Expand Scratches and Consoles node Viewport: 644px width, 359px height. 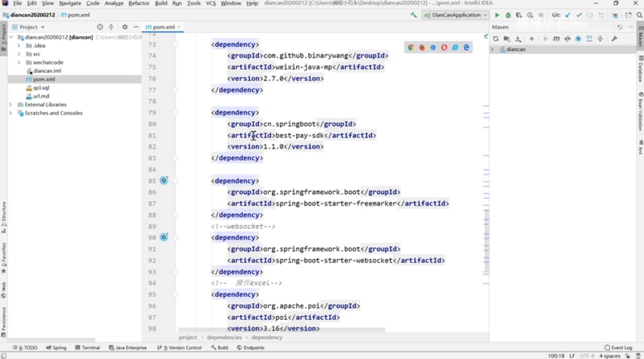click(x=11, y=113)
